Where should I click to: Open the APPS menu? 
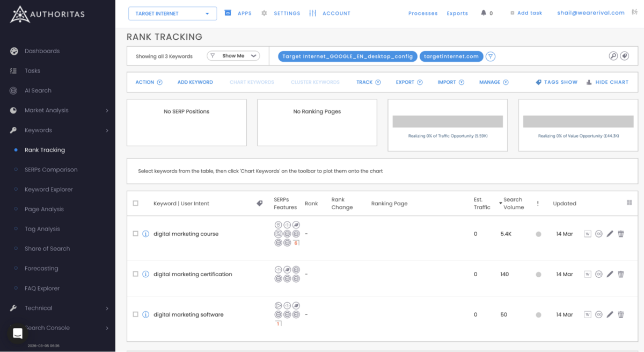(238, 13)
